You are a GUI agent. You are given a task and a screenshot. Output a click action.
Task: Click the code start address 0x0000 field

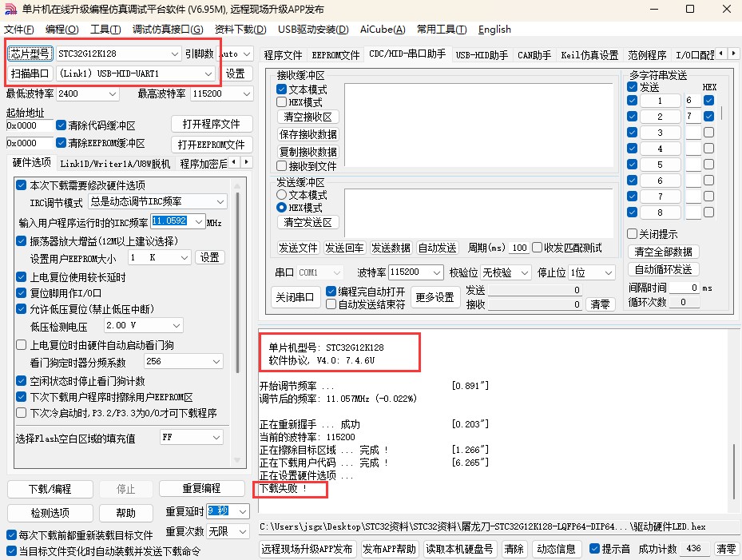click(x=30, y=125)
